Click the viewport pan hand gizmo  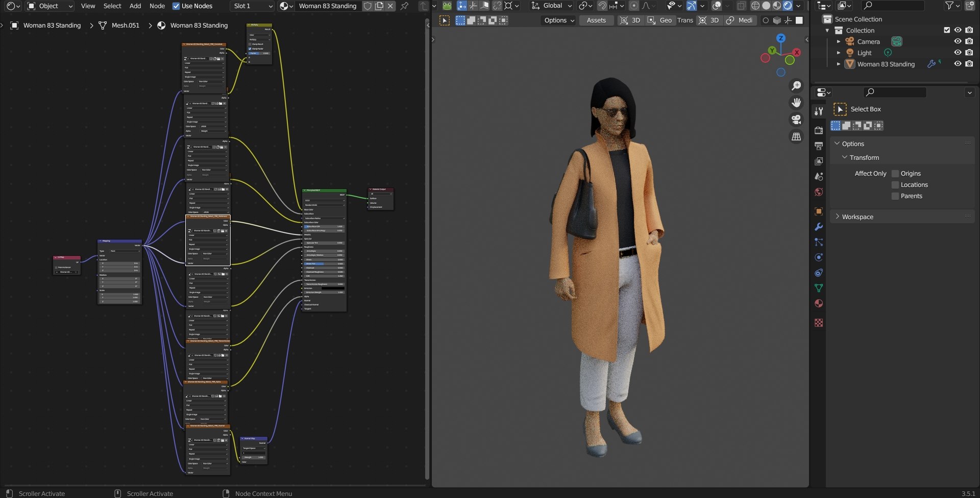coord(796,103)
